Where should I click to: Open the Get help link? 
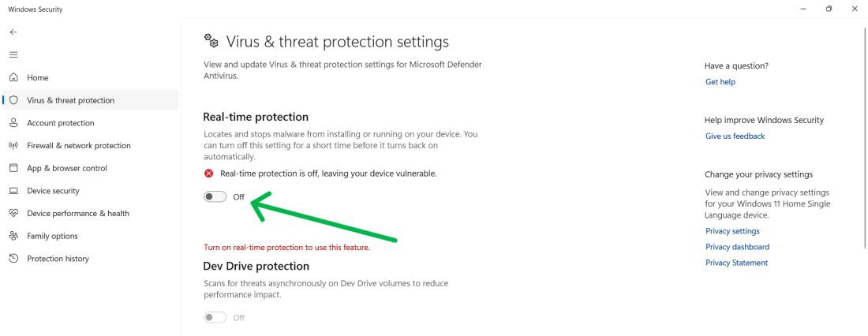point(720,80)
